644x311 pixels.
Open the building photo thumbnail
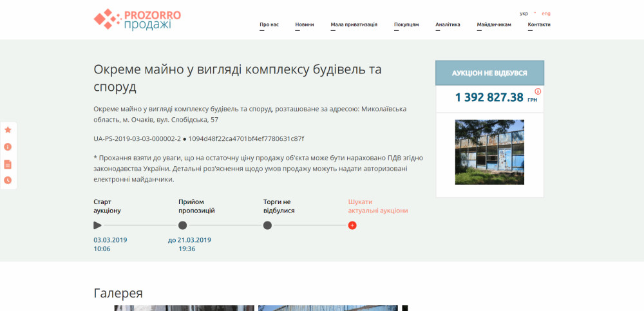489,152
